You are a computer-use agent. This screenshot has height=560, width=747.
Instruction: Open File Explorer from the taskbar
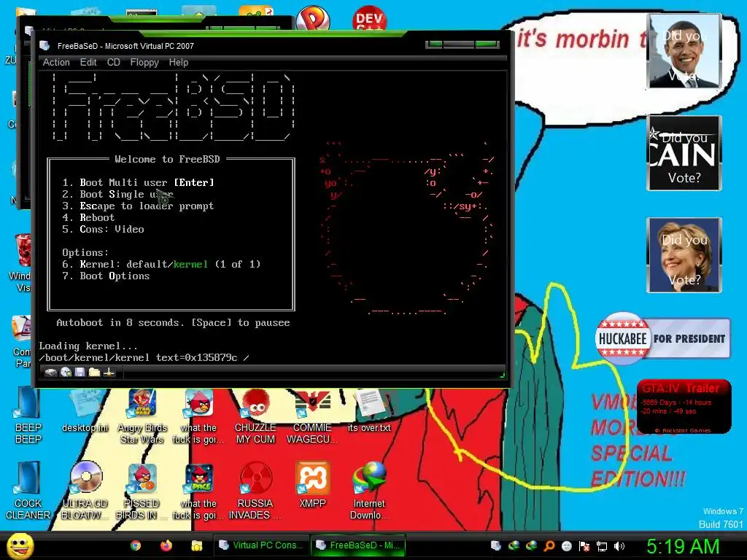(x=197, y=545)
